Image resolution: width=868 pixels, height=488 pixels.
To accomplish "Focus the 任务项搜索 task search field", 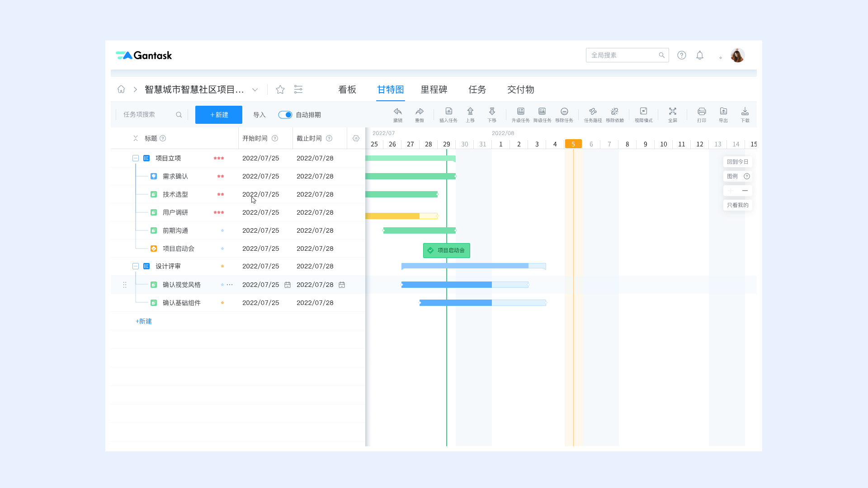I will [152, 115].
